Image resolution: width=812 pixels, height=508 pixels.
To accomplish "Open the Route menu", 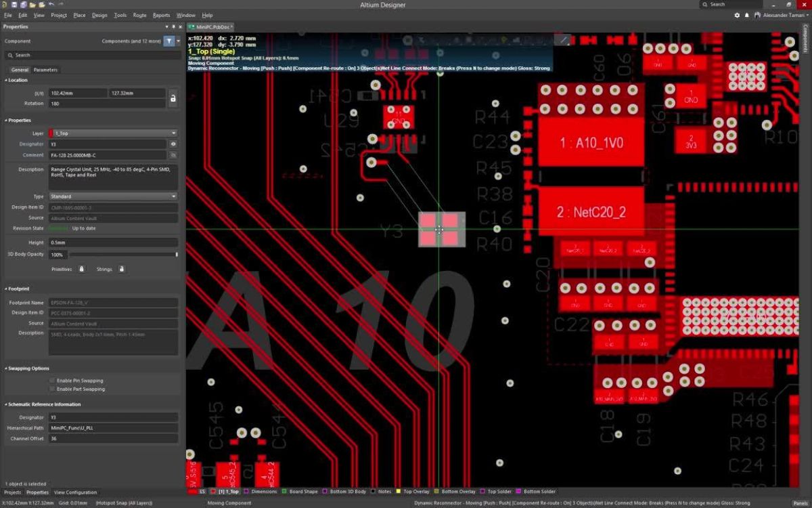I will click(139, 15).
